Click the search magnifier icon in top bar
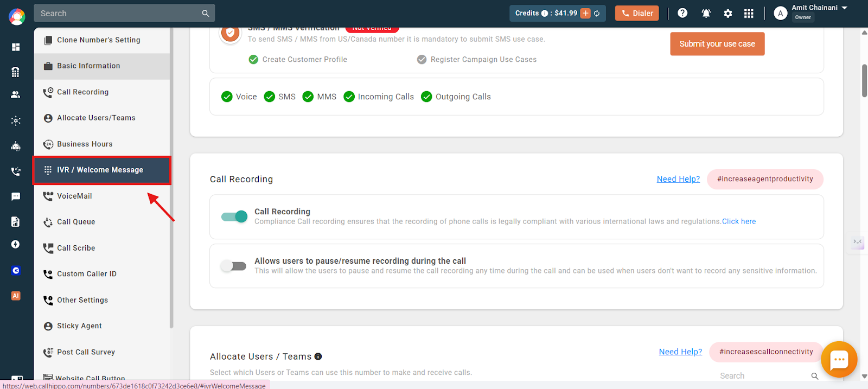The image size is (868, 389). pos(206,13)
